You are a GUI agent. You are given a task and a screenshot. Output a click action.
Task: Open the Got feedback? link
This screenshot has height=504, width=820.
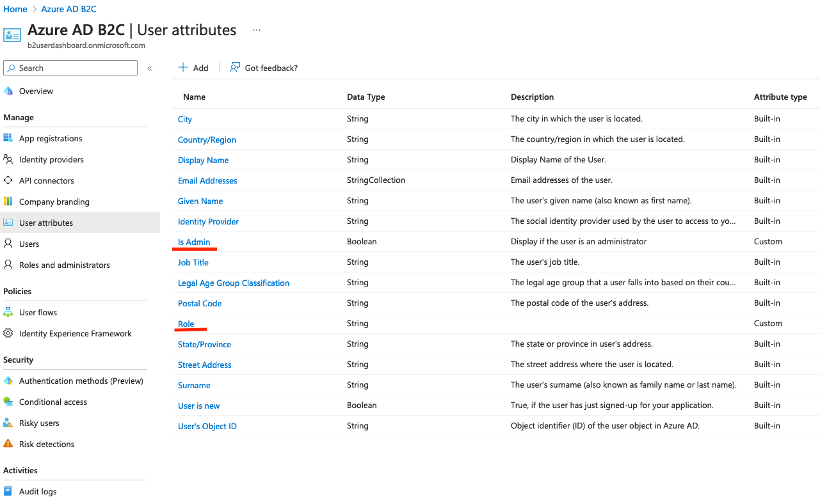point(264,68)
